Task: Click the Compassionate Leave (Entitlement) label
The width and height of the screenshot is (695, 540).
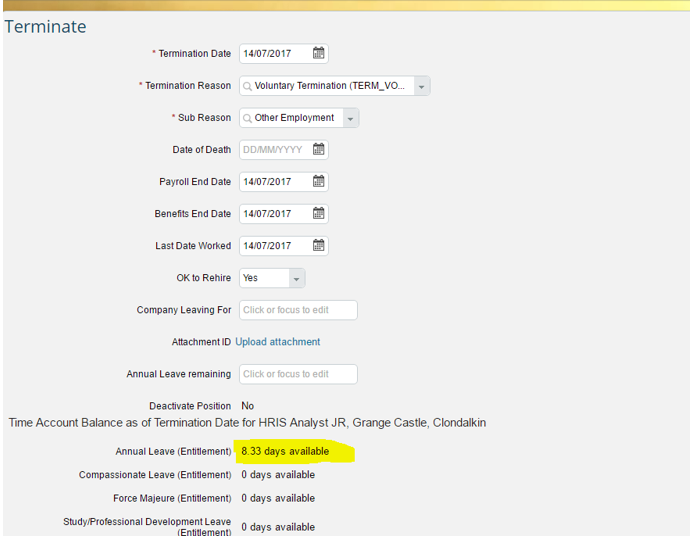Action: tap(155, 475)
